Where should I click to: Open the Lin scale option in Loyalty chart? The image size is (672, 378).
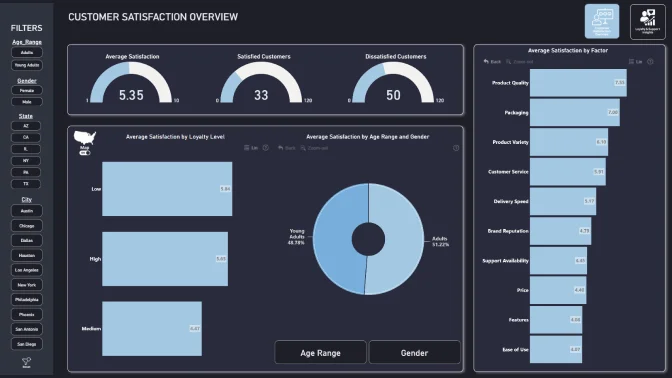(251, 148)
